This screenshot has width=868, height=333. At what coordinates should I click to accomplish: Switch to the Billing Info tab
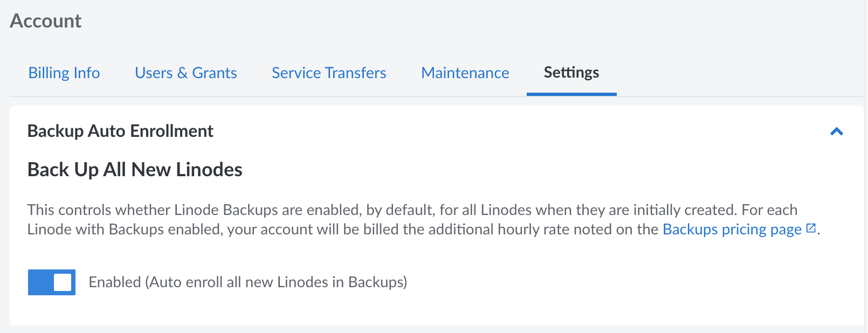coord(64,73)
